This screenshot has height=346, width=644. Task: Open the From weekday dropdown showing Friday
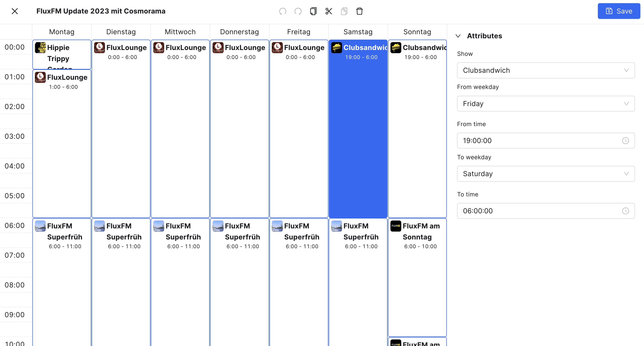click(546, 104)
